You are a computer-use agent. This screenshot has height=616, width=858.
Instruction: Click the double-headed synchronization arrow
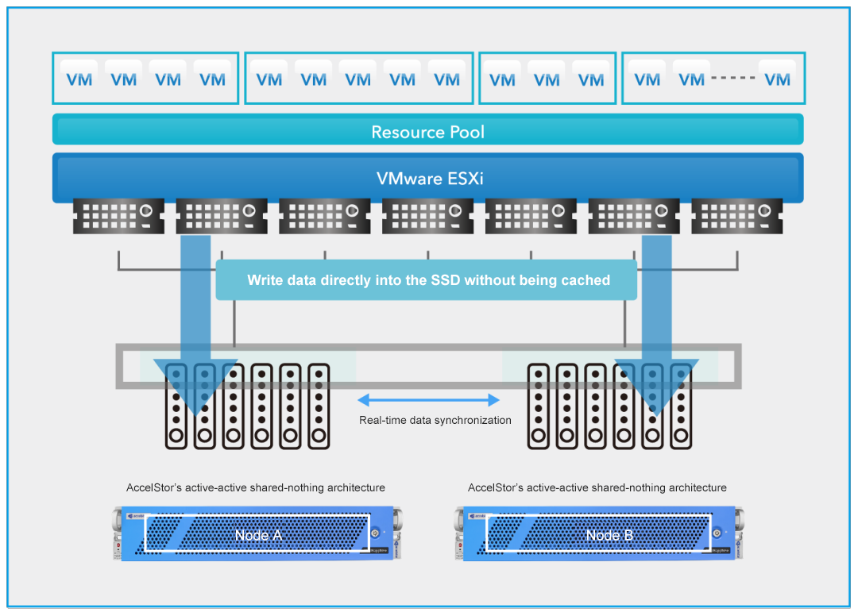(428, 399)
